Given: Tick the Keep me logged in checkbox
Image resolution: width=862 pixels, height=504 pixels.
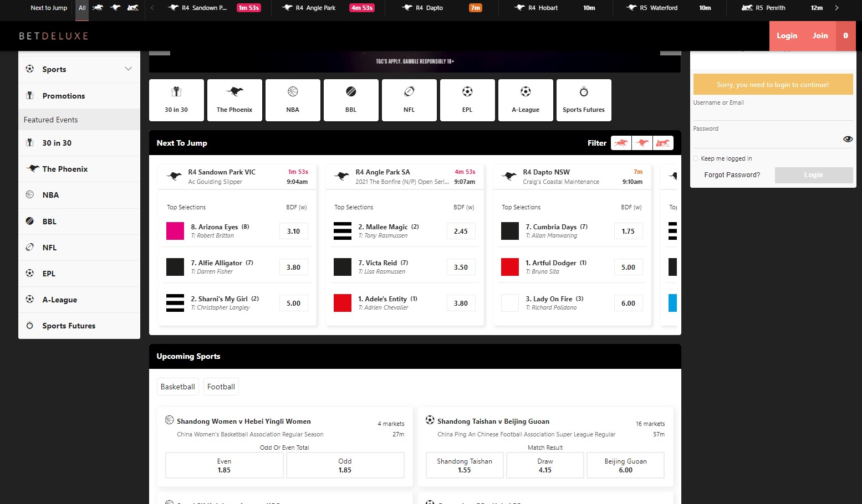Looking at the screenshot, I should point(696,158).
